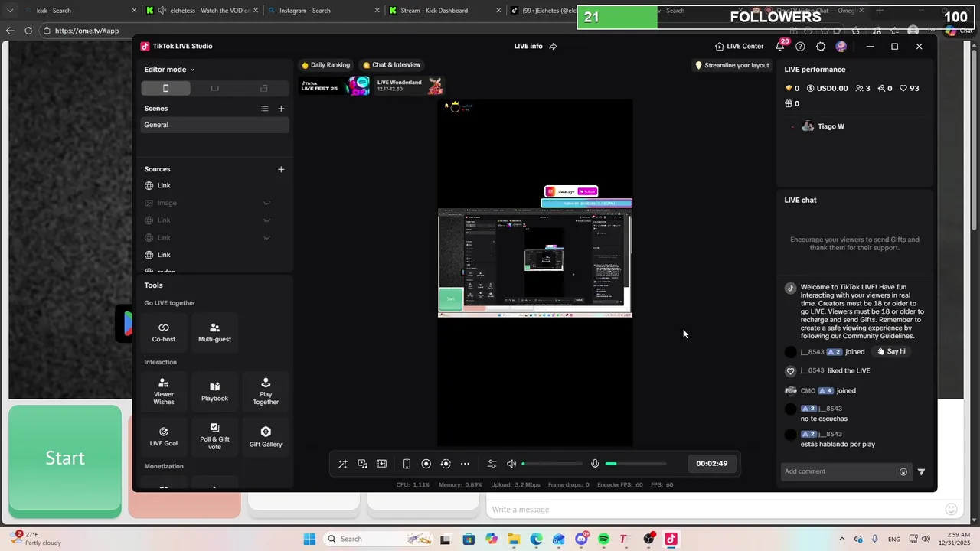This screenshot has width=980, height=551.
Task: Open the three-dots more options menu
Action: 465,464
